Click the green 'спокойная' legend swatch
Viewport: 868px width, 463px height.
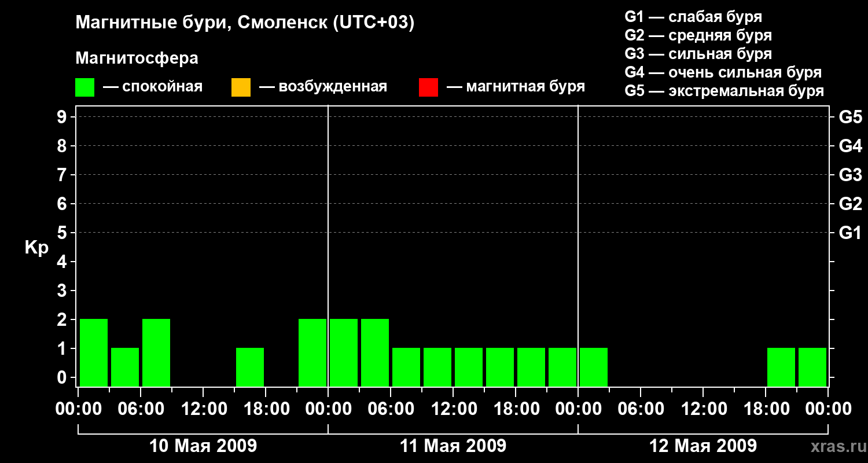84,87
